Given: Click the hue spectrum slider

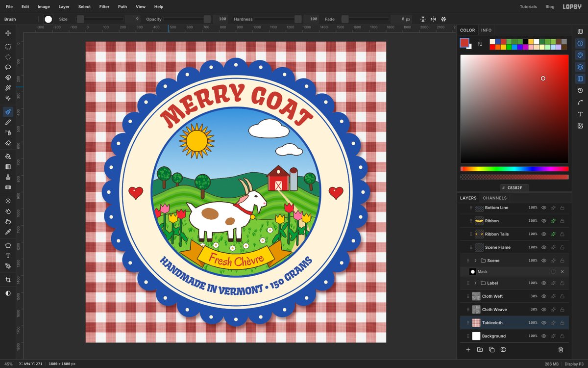Looking at the screenshot, I should [514, 169].
